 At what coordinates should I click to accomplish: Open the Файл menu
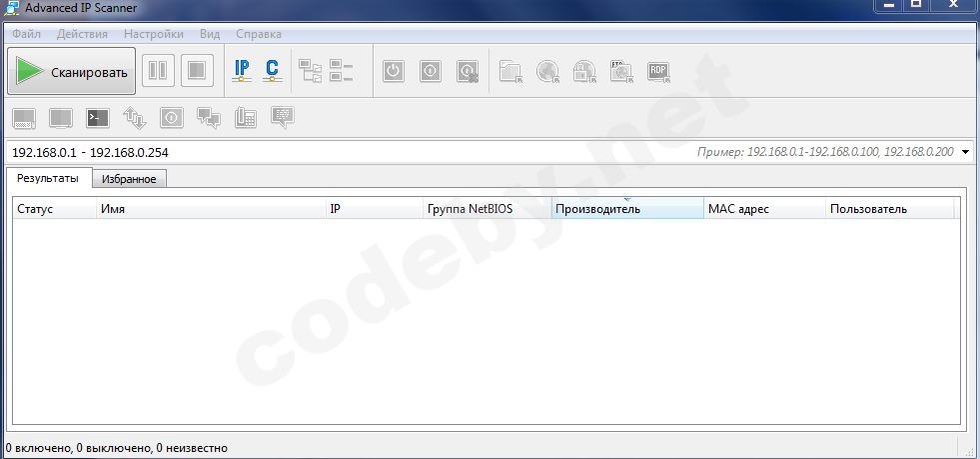(26, 34)
